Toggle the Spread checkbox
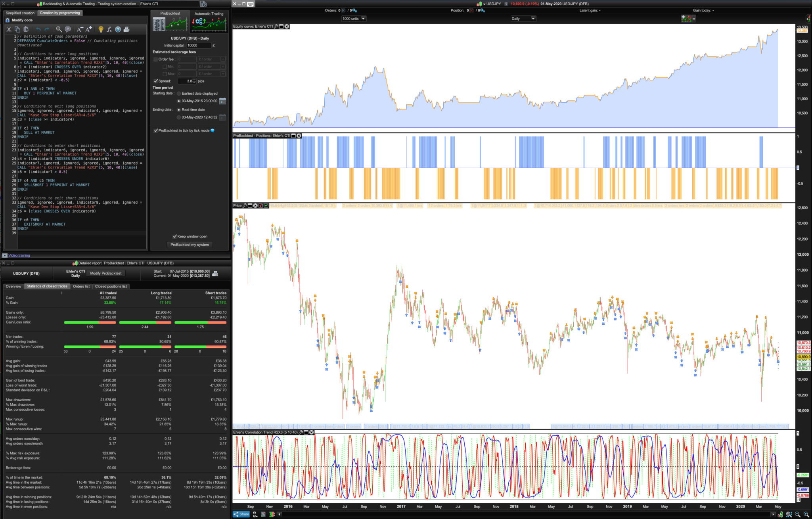This screenshot has width=812, height=519. pyautogui.click(x=156, y=81)
